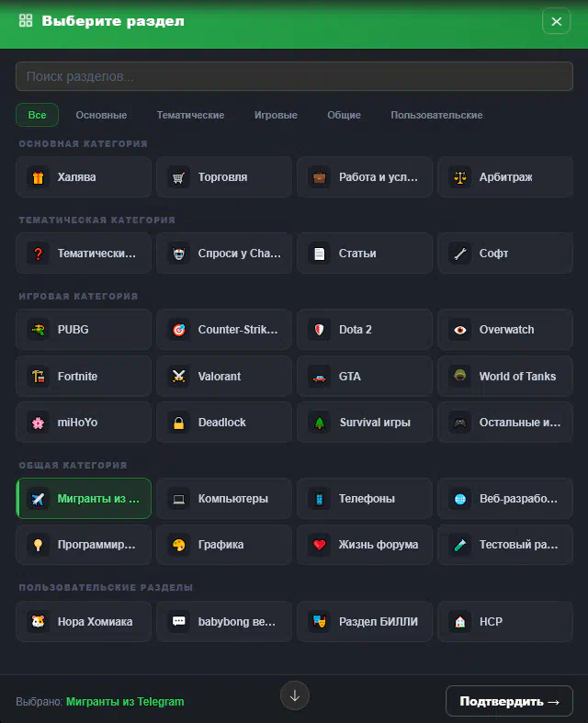Select the Компьютеры section tile

[x=224, y=499]
